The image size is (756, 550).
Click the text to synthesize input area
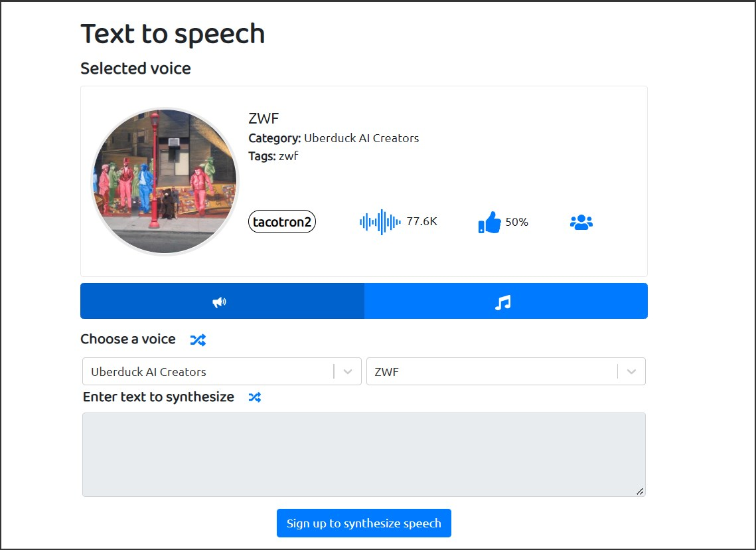click(x=363, y=454)
